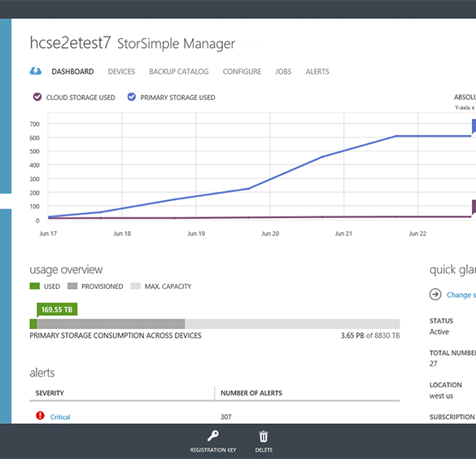Open the quick start cloud icon
This screenshot has height=459, width=476.
point(36,72)
